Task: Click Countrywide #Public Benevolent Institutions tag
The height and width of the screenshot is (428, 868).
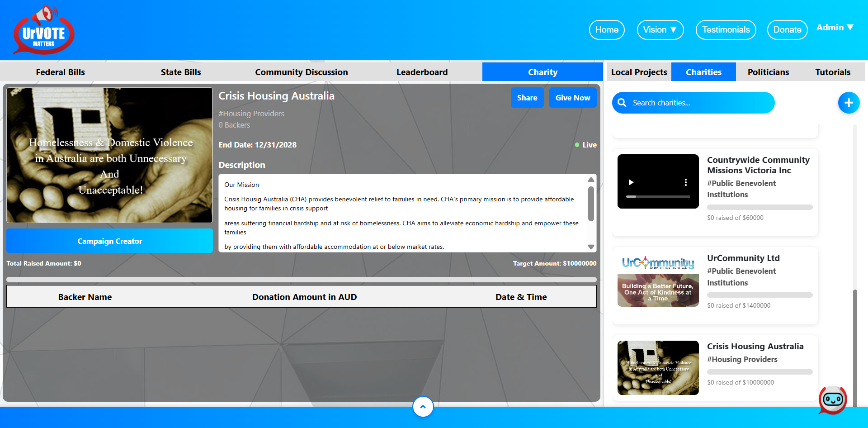Action: (741, 189)
